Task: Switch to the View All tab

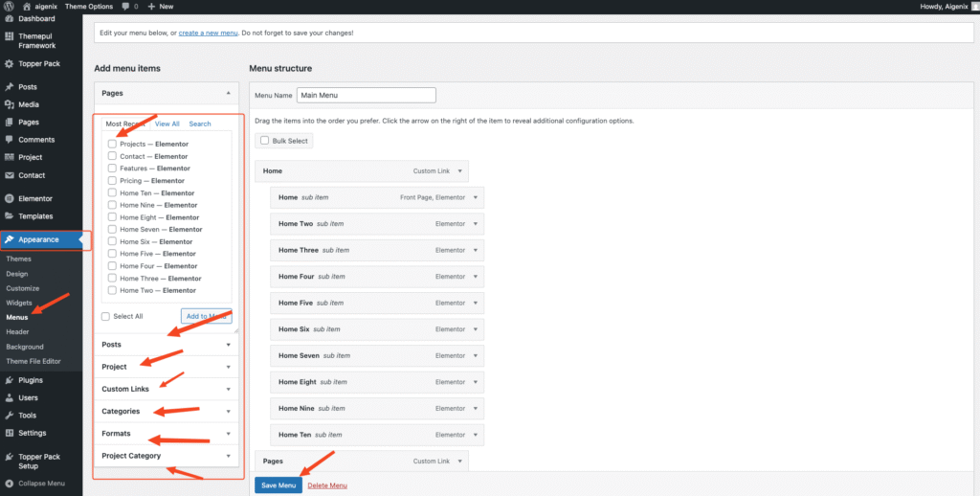Action: (x=167, y=124)
